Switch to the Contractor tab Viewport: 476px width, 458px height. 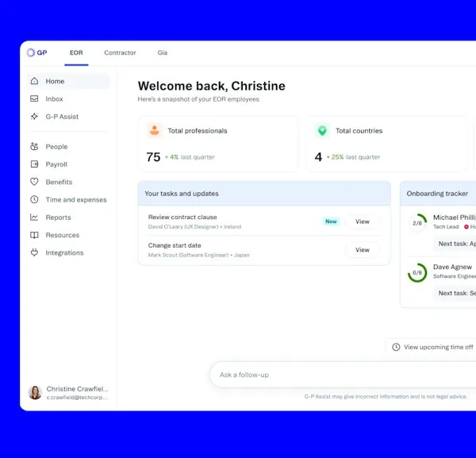coord(120,53)
